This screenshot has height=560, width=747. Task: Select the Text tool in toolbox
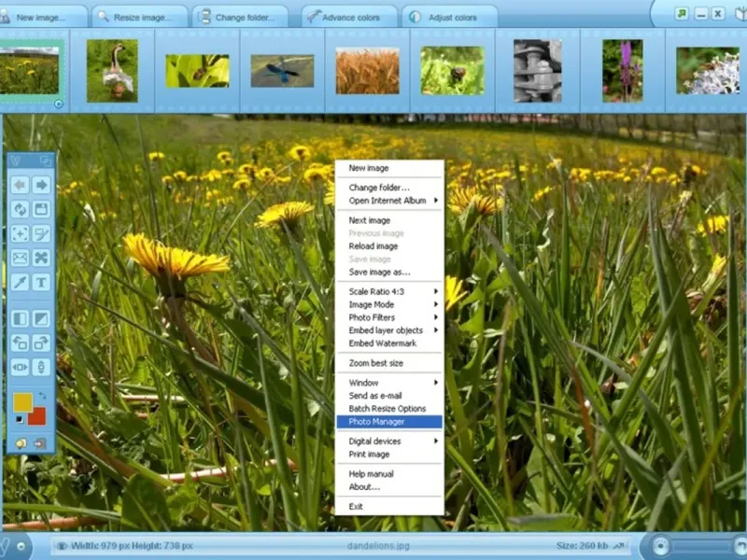tap(41, 282)
